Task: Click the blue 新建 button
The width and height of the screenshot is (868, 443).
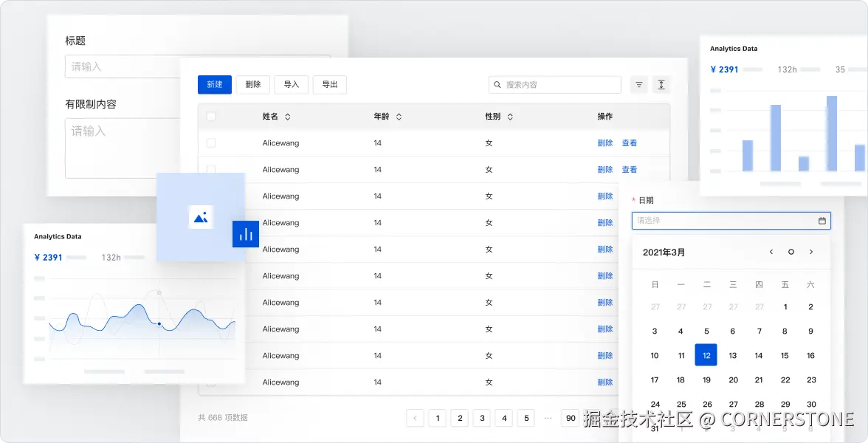Action: [x=215, y=85]
